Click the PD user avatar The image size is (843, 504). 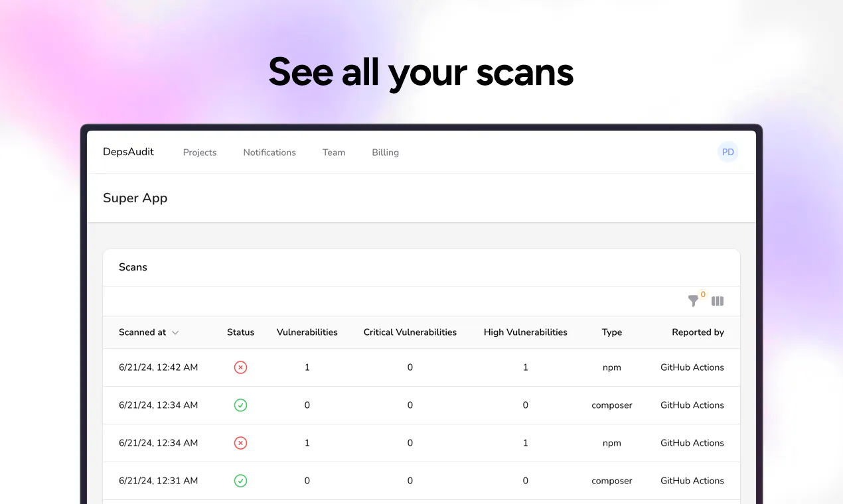728,152
